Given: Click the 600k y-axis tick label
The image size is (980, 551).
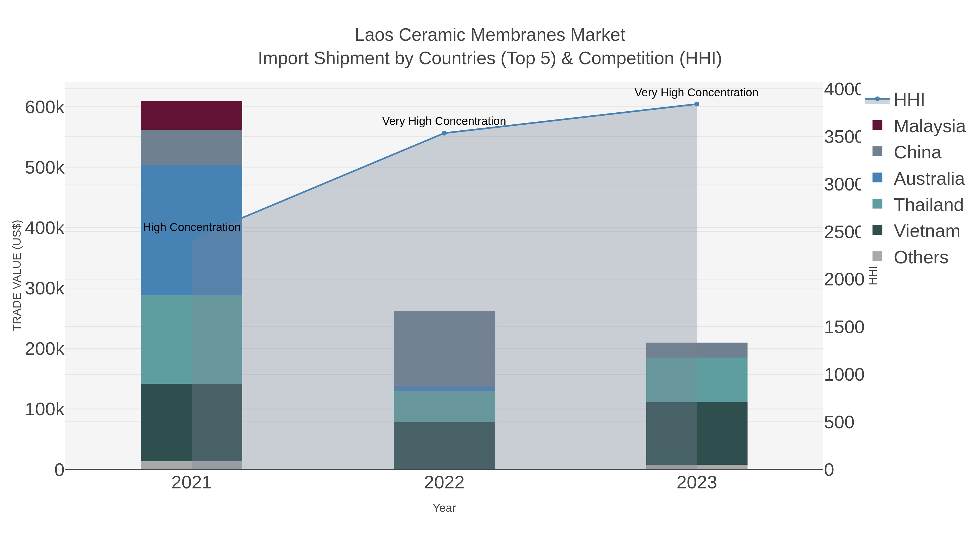Looking at the screenshot, I should click(45, 107).
